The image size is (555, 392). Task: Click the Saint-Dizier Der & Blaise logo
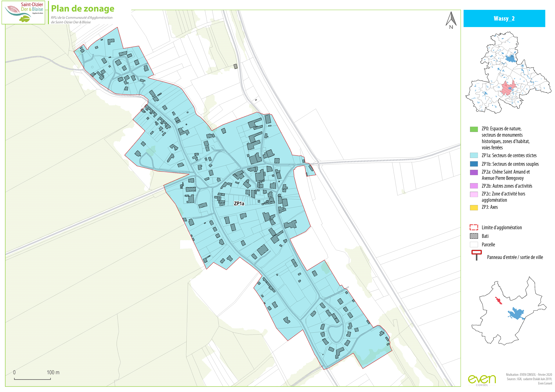(x=23, y=12)
